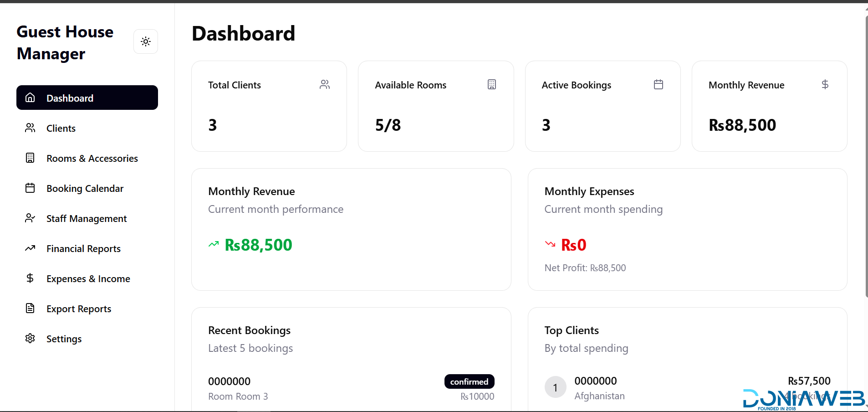Toggle the light/dark theme sun button
868x412 pixels.
tap(146, 41)
